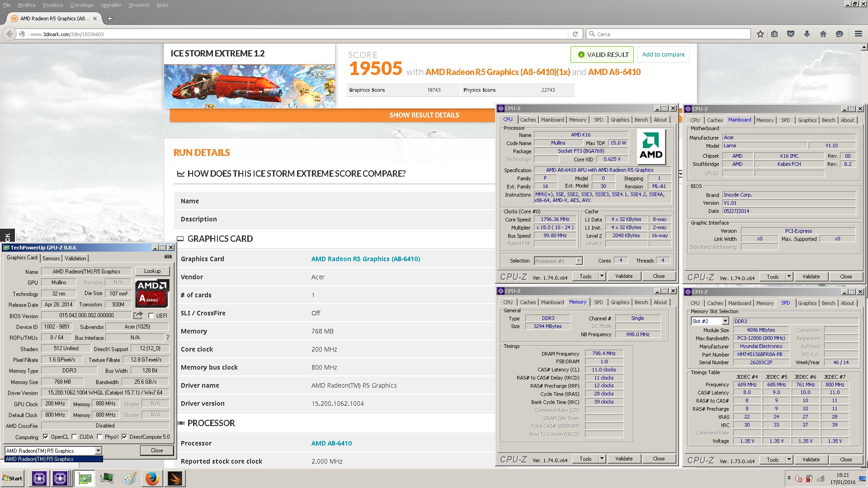
Task: Open the Task Manager monitor icon in taskbar
Action: [x=107, y=478]
